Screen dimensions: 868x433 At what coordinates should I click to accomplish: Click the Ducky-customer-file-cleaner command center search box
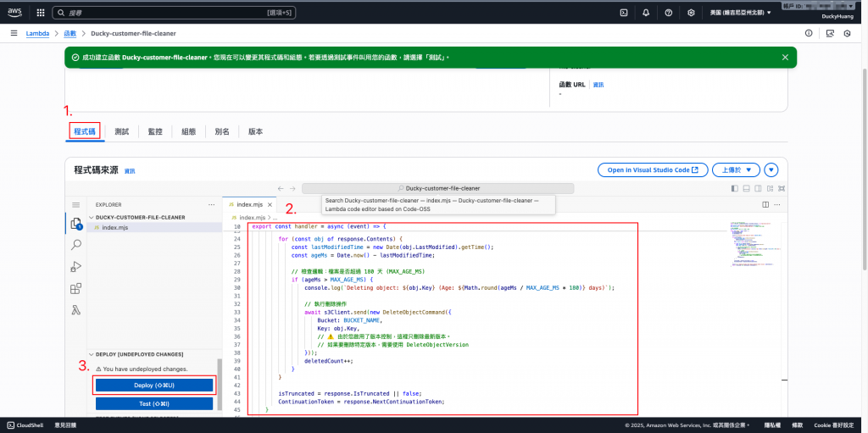point(438,189)
